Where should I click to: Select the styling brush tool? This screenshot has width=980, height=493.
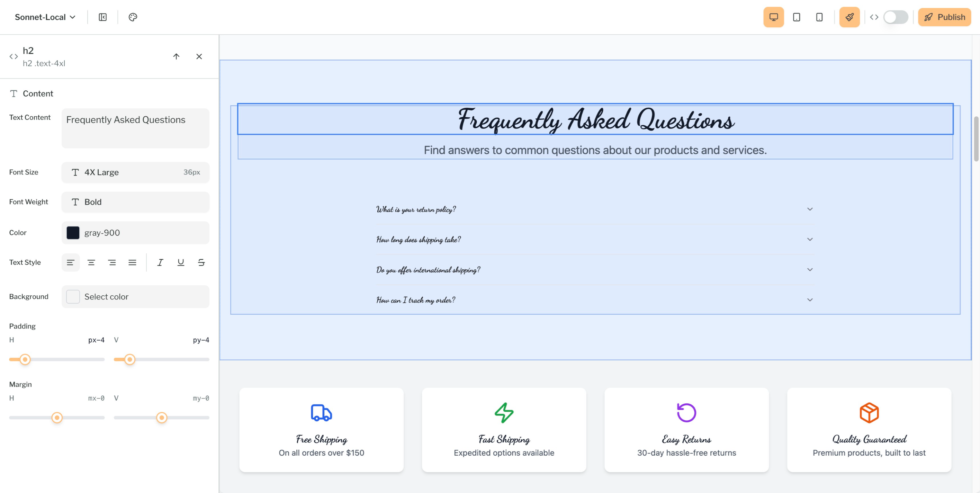pyautogui.click(x=849, y=17)
